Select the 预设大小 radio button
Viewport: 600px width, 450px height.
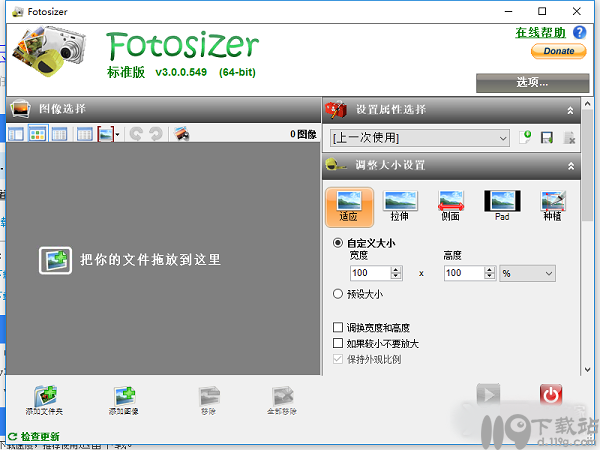tap(338, 294)
